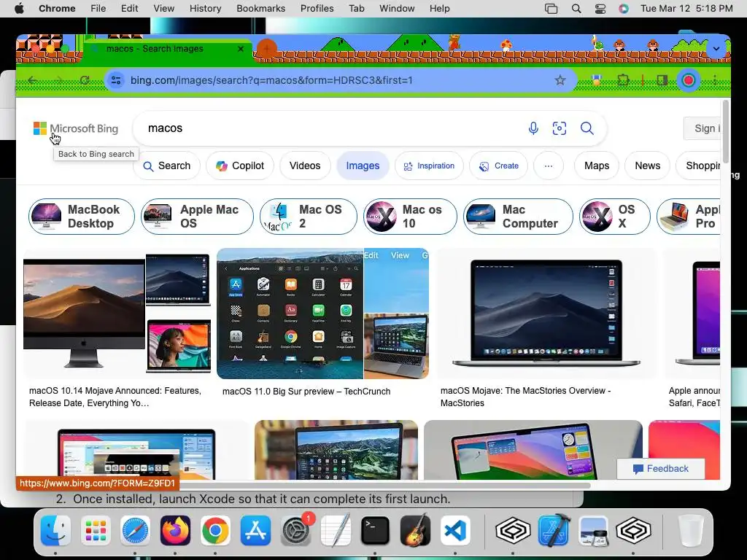
Task: Open Visual Studio Code in Dock
Action: 455,531
